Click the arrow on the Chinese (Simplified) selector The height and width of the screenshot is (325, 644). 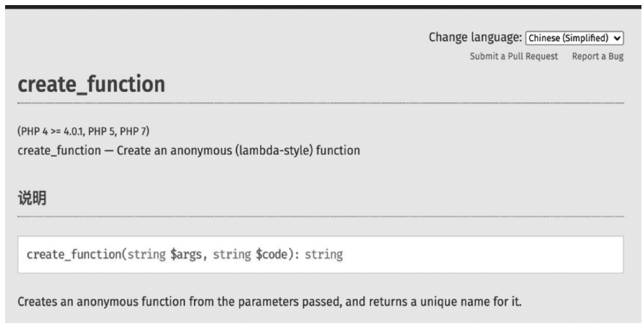[617, 38]
